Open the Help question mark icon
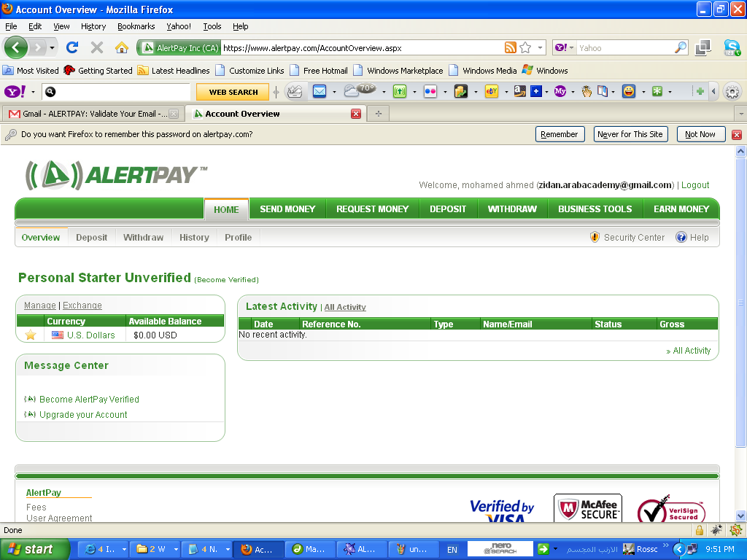This screenshot has height=560, width=747. (x=681, y=237)
